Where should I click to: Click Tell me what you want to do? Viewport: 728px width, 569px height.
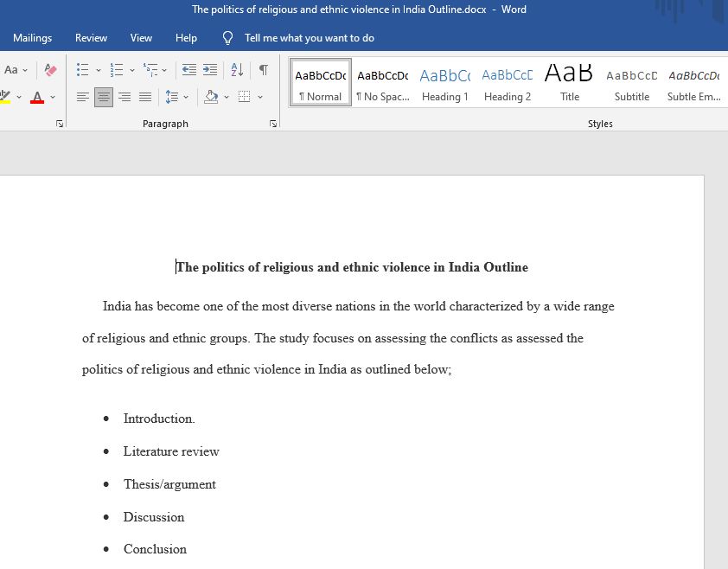click(310, 38)
